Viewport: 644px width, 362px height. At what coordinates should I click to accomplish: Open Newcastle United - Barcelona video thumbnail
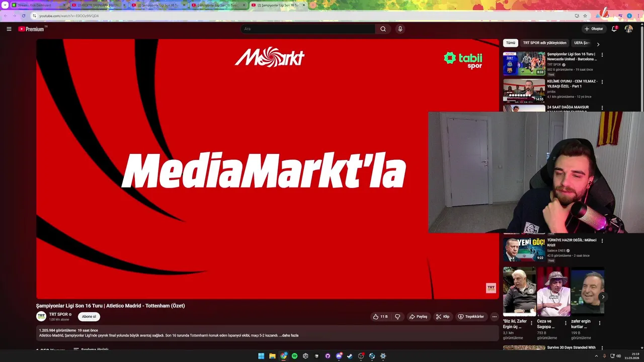tap(524, 63)
